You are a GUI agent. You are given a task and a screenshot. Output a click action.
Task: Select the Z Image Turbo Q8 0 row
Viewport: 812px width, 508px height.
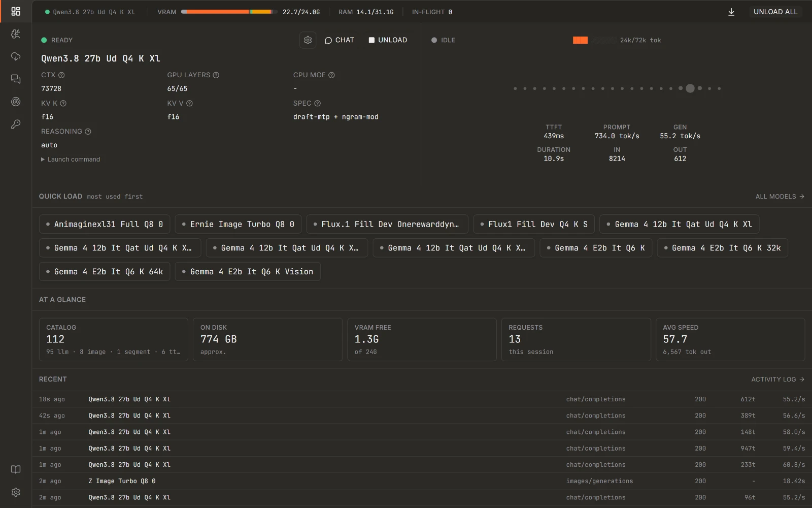(x=422, y=481)
